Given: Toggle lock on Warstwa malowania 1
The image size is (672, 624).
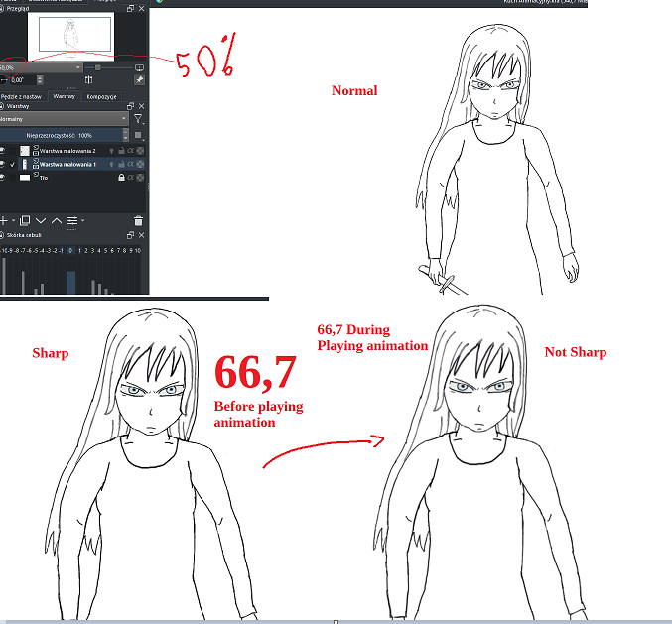Looking at the screenshot, I should 121,164.
